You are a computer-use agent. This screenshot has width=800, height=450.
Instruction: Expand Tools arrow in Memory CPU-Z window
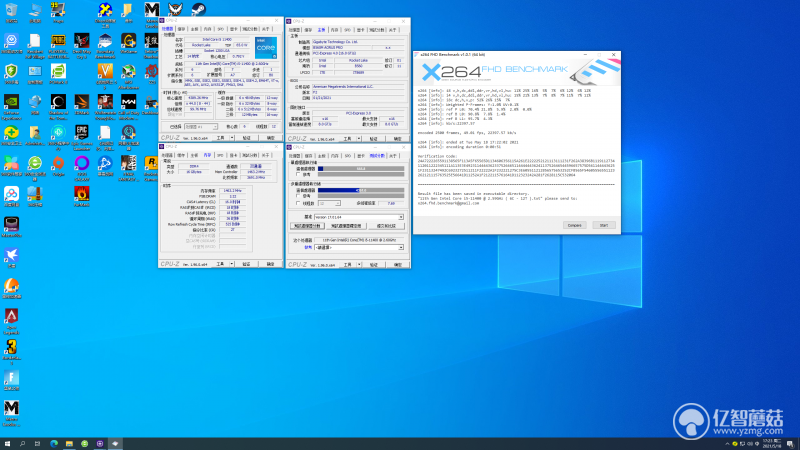(x=232, y=264)
